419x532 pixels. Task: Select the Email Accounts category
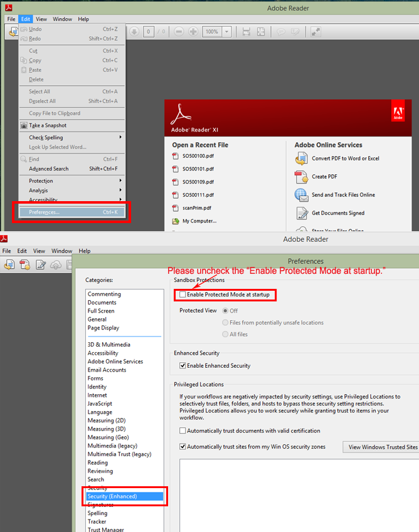click(x=107, y=370)
